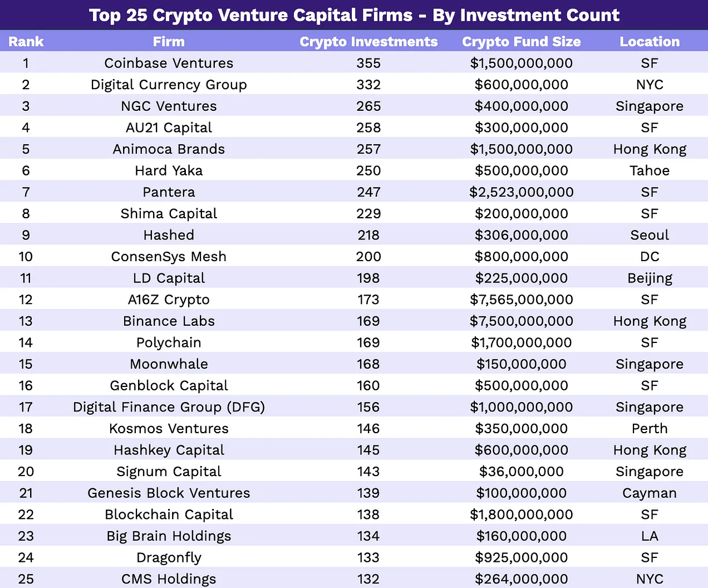Select the Perth location cell
This screenshot has height=588, width=708.
pos(650,429)
